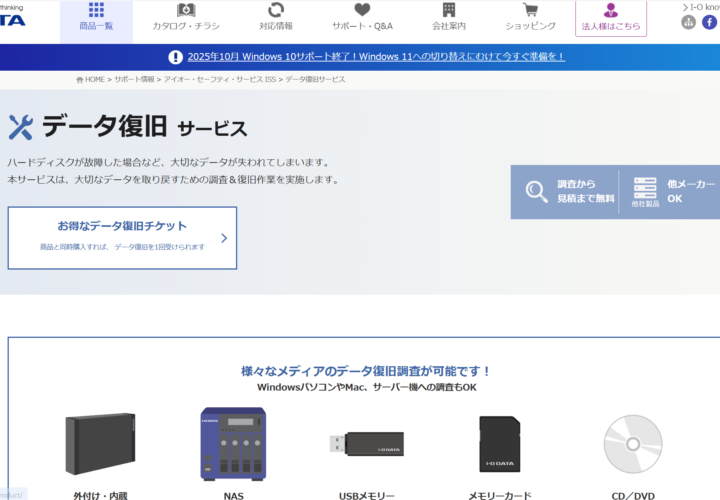Click the 外付け・内蔵 label
720x500 pixels.
(100, 495)
